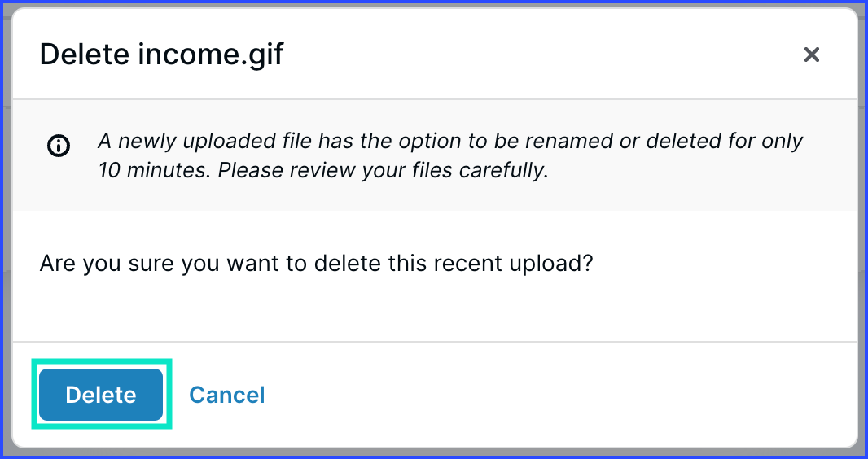The image size is (868, 459).
Task: Confirm deletion with the blue Delete button
Action: [x=101, y=395]
